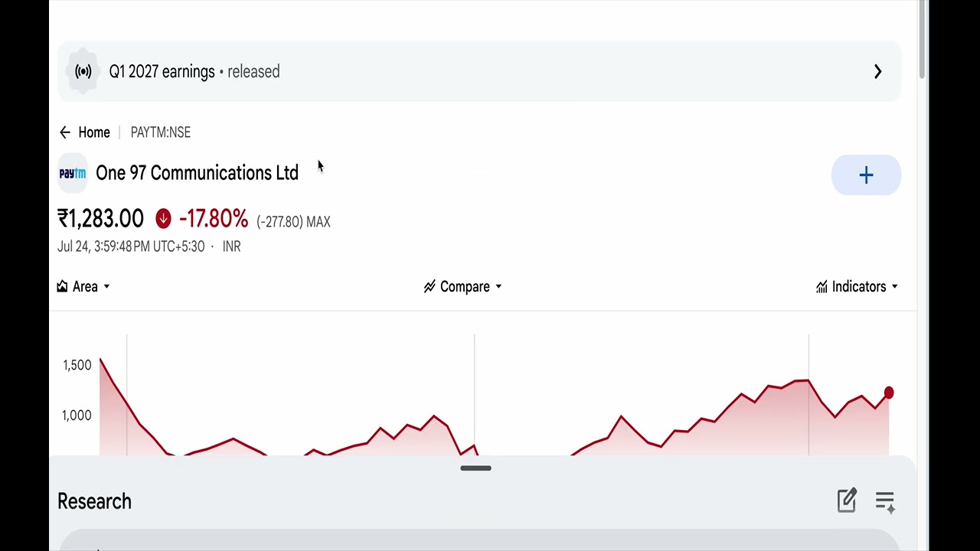
Task: Click the Research panel drag handle
Action: point(475,468)
